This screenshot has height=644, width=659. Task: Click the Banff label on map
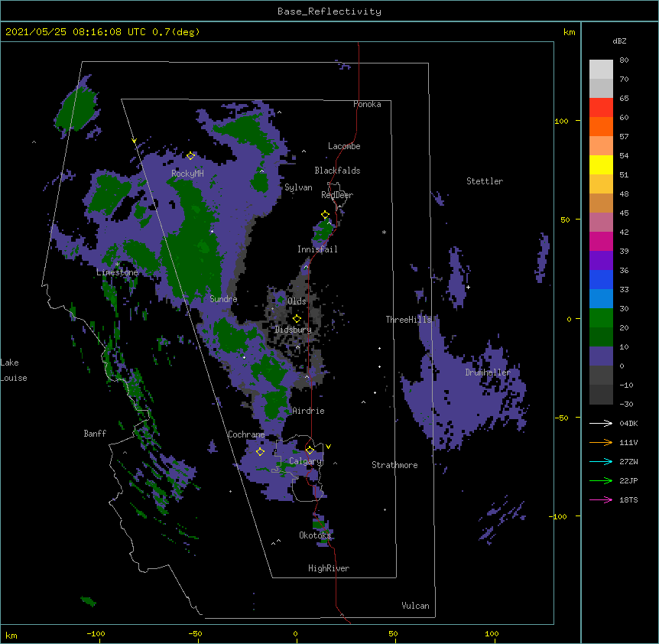95,434
